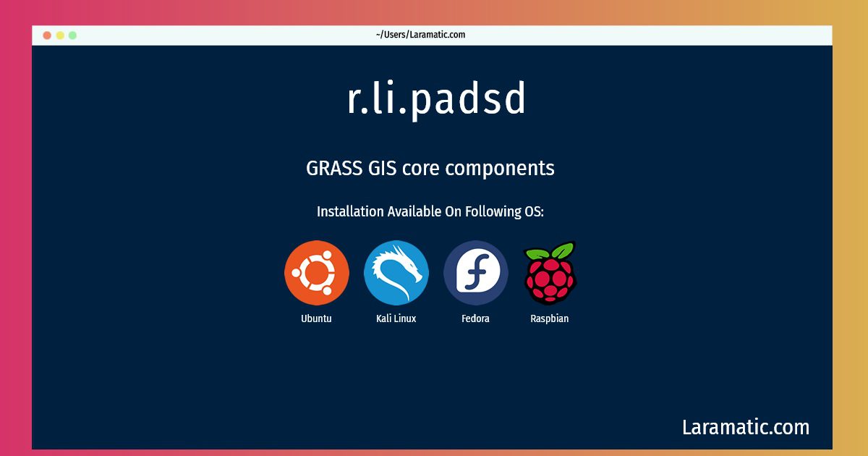
Task: Click the red close window dot
Action: (x=47, y=35)
